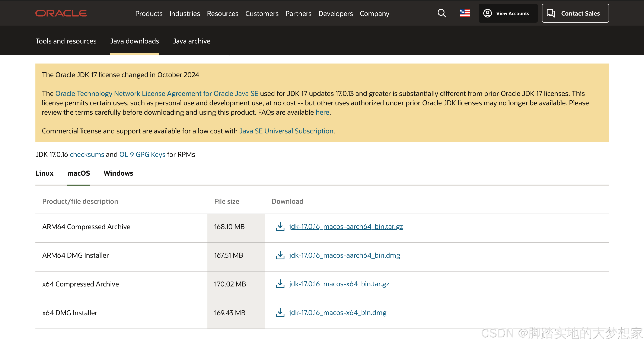Download jdk-17.0.16_macos-aarch64_bin.tar.gz
The height and width of the screenshot is (344, 644).
click(346, 226)
